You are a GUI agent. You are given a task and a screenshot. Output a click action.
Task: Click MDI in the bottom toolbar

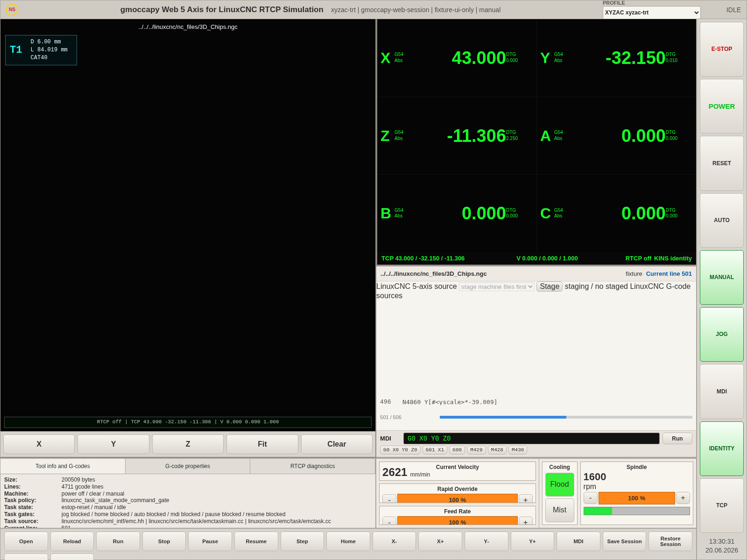point(578,541)
